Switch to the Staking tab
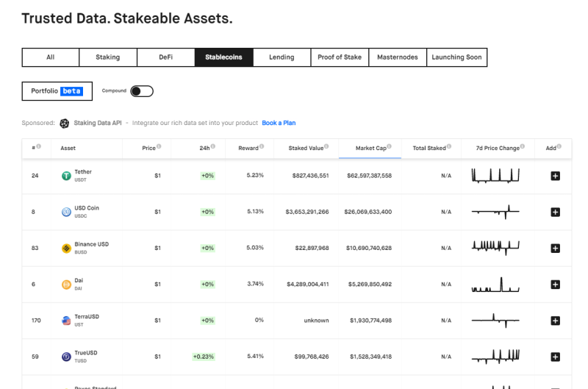 click(x=108, y=57)
